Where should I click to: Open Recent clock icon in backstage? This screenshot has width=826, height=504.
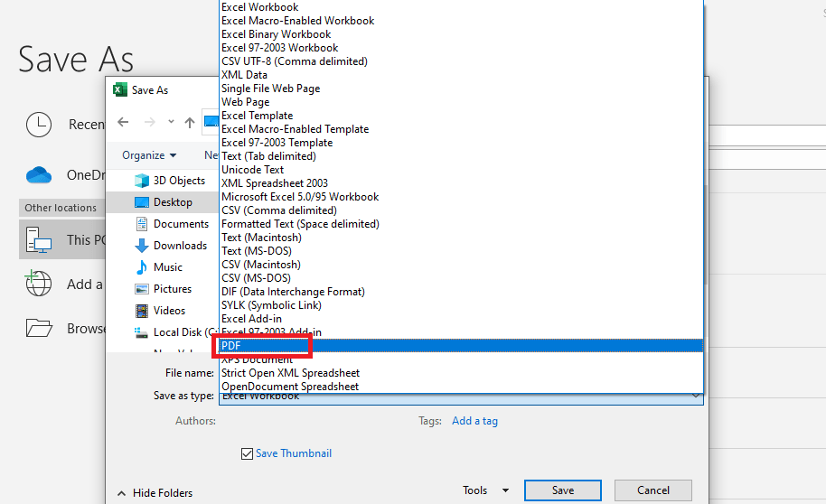pyautogui.click(x=39, y=125)
